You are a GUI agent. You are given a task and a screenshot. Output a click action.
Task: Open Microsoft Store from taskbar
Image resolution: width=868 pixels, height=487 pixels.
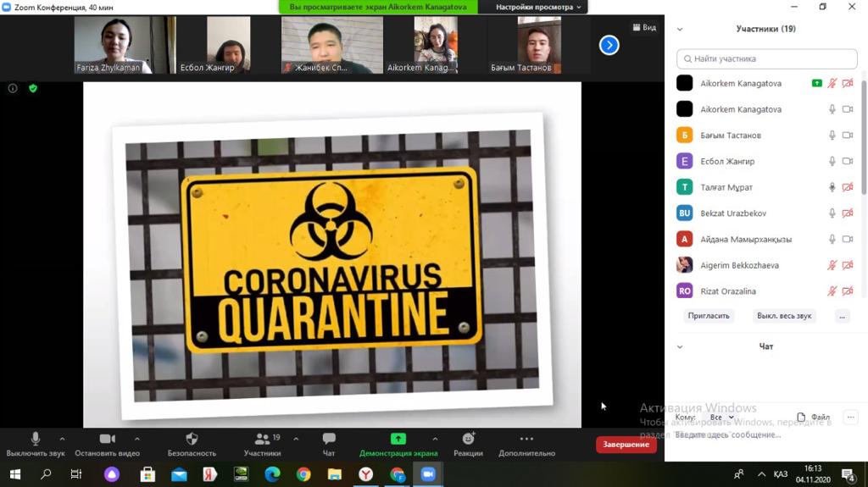(147, 475)
